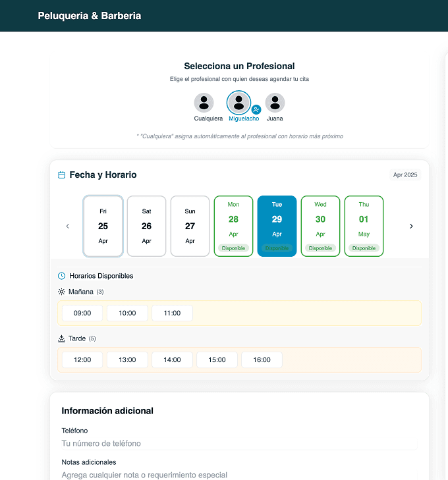
Task: Select the Cualquiera professional avatar
Action: pyautogui.click(x=204, y=103)
